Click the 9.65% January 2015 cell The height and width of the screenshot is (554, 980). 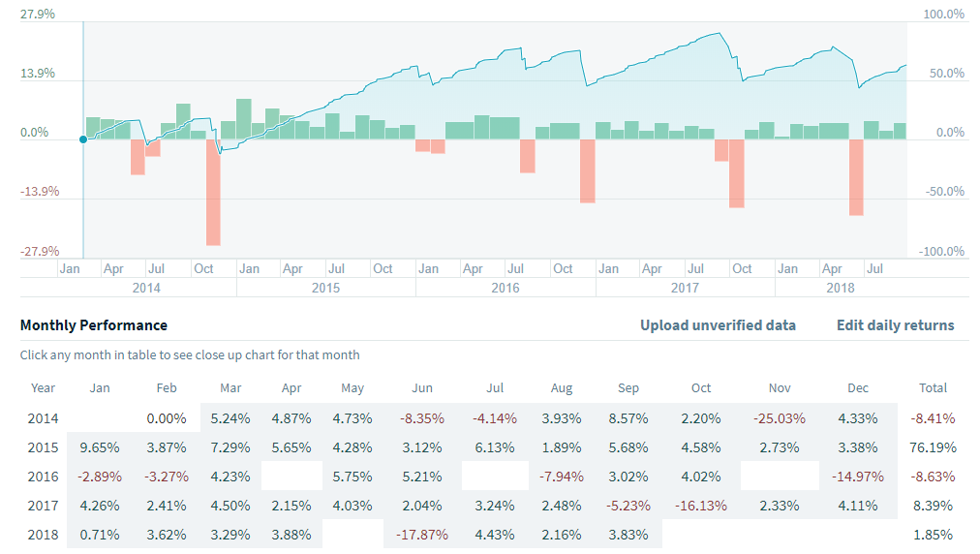point(100,447)
